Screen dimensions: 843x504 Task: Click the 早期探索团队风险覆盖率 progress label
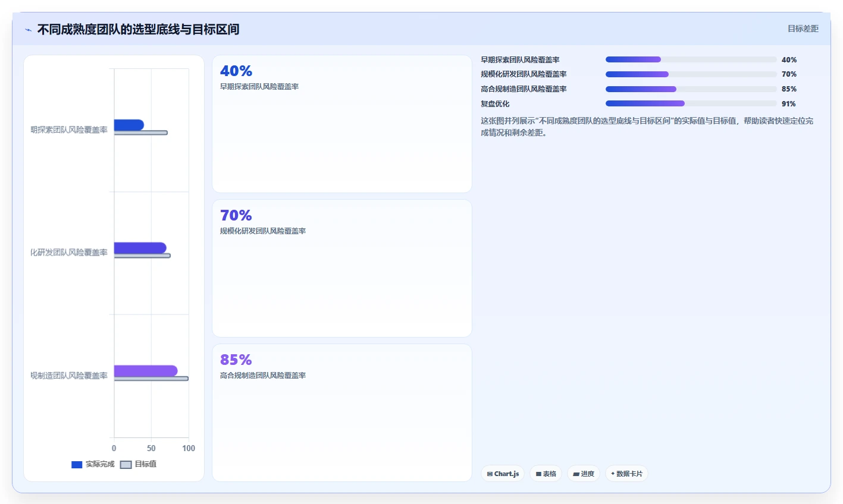coord(520,60)
